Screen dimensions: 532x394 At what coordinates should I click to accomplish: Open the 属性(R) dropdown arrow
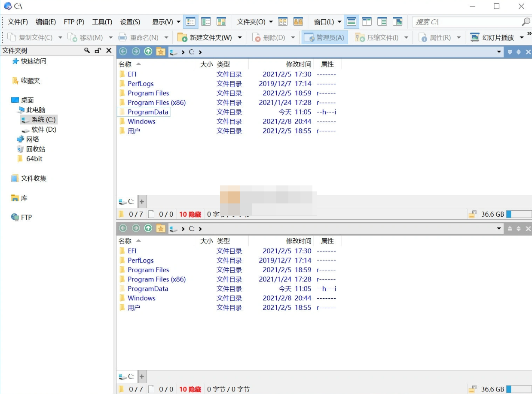pos(458,37)
